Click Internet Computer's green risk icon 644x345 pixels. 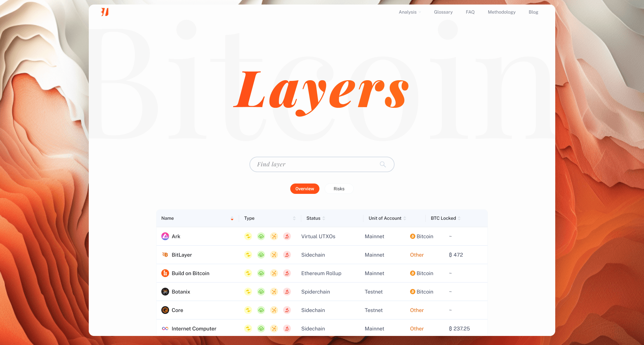tap(261, 328)
